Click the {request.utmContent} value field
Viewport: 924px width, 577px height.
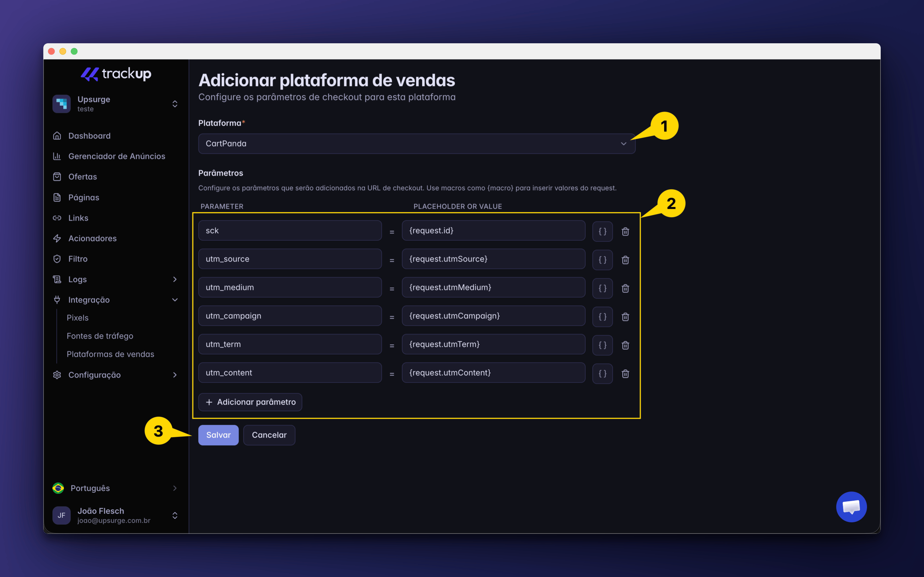pos(493,372)
